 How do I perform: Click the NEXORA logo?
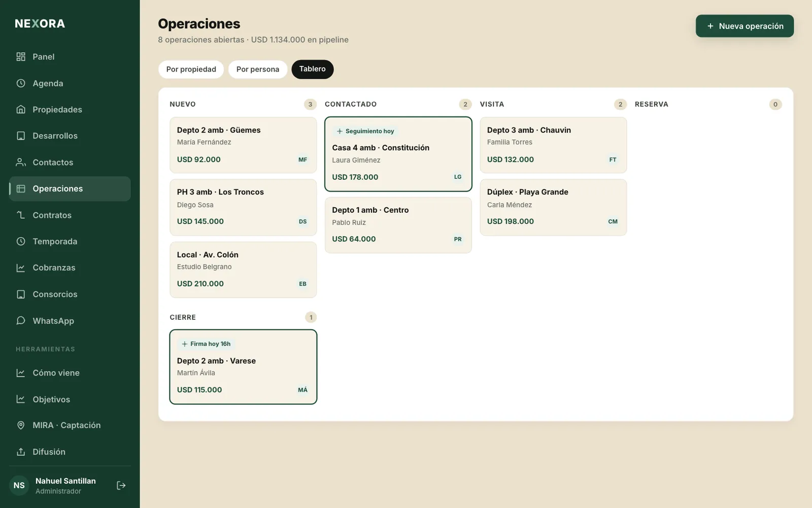pos(40,24)
